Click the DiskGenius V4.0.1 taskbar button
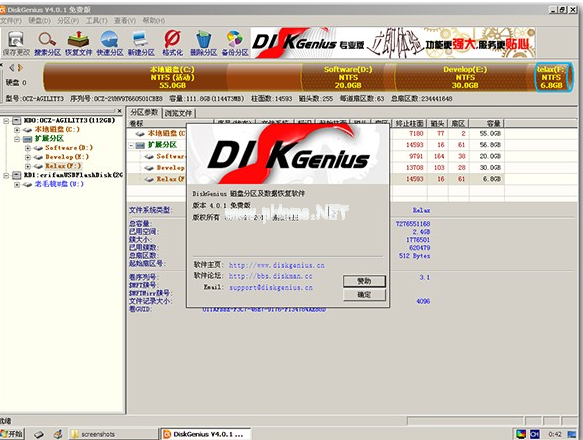The image size is (583, 440). pyautogui.click(x=206, y=434)
